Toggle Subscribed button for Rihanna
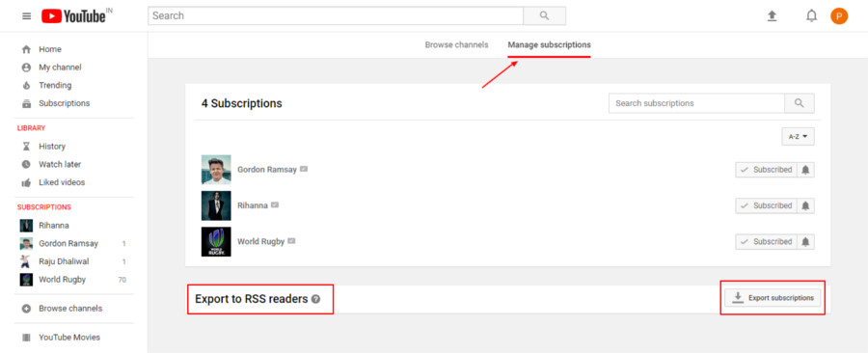This screenshot has width=868, height=353. (x=766, y=205)
